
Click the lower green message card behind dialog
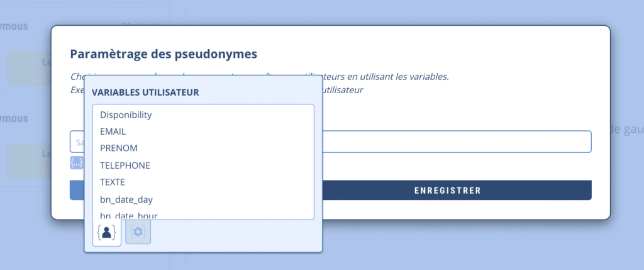click(28, 160)
